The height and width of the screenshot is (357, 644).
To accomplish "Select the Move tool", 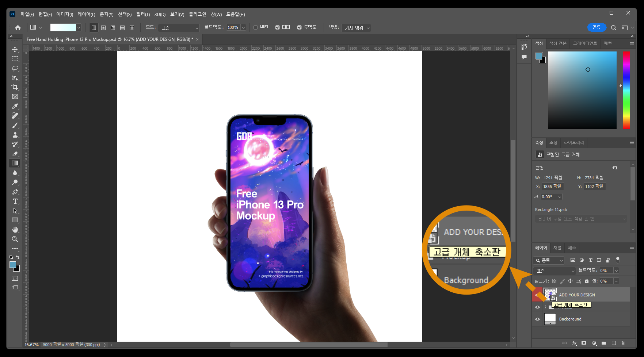I will (15, 49).
